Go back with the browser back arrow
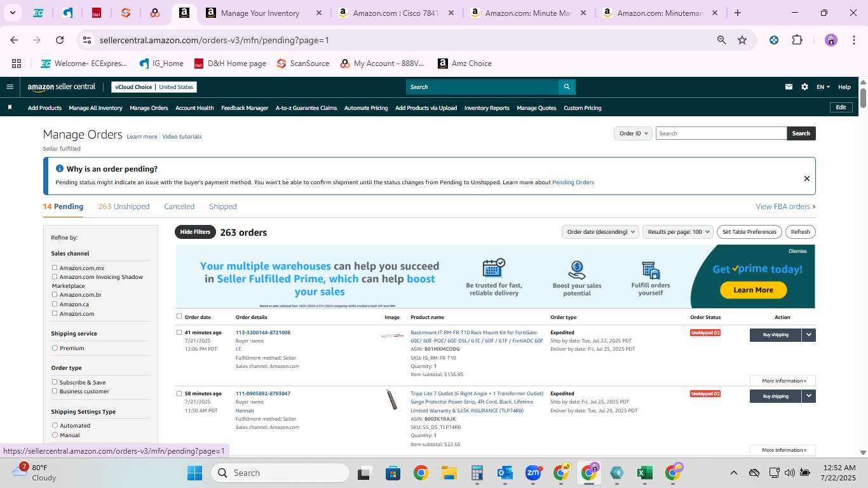 (14, 40)
